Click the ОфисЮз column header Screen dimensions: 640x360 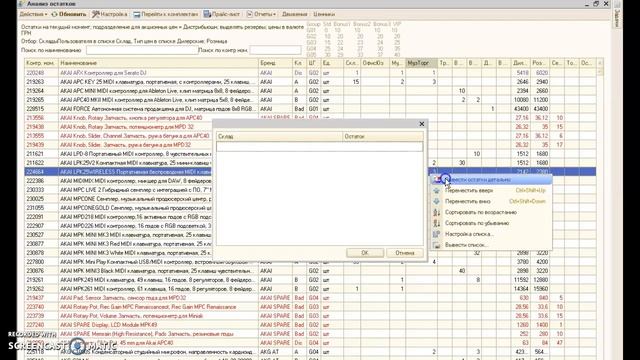click(x=375, y=63)
